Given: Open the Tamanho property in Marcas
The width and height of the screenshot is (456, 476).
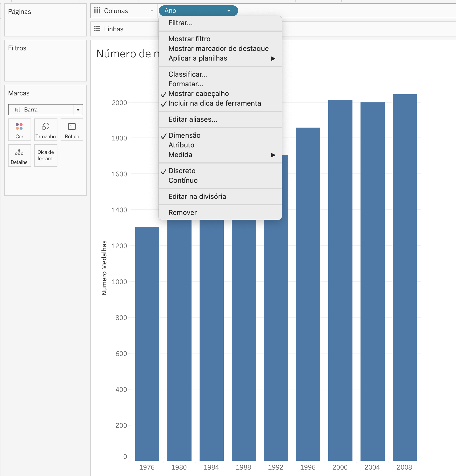Looking at the screenshot, I should point(45,130).
